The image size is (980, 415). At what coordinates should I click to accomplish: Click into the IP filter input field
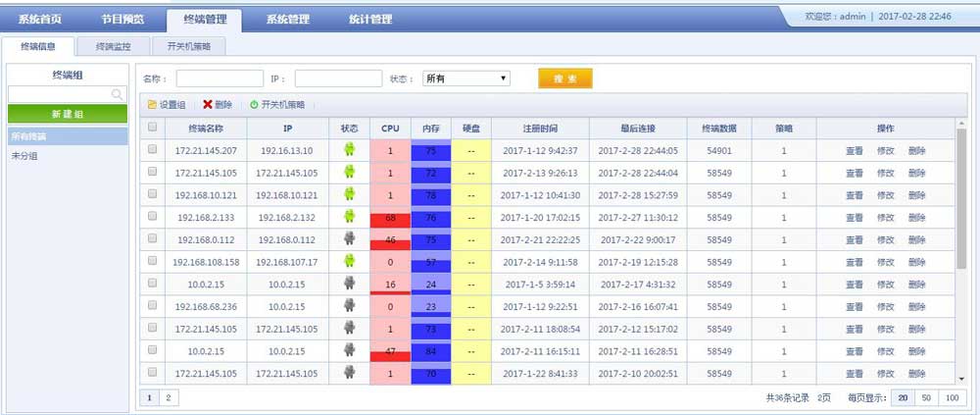tap(338, 78)
